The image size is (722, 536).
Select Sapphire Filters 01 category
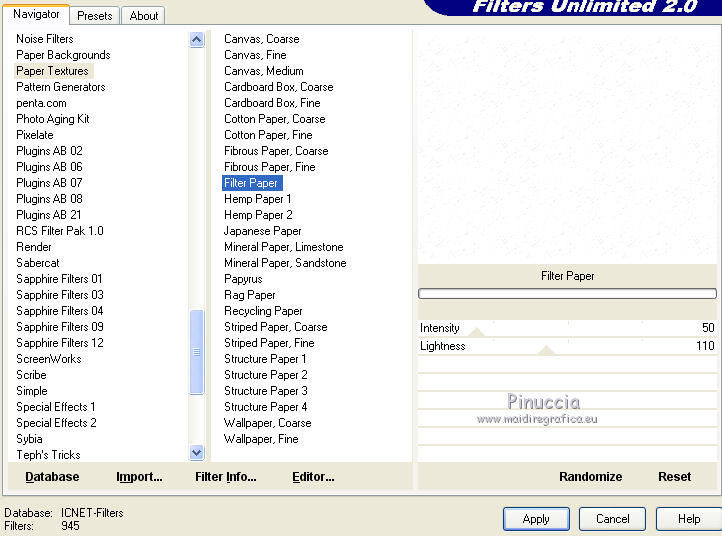[x=59, y=279]
